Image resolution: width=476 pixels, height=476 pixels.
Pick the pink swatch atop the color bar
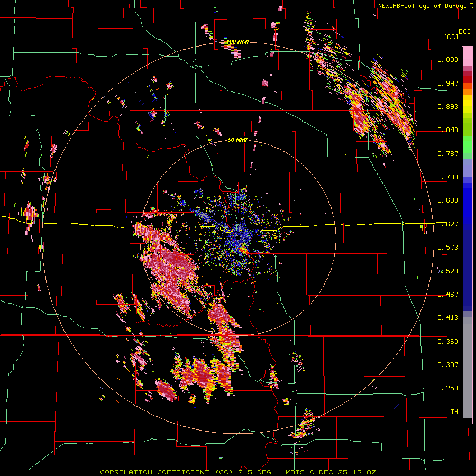(x=467, y=56)
